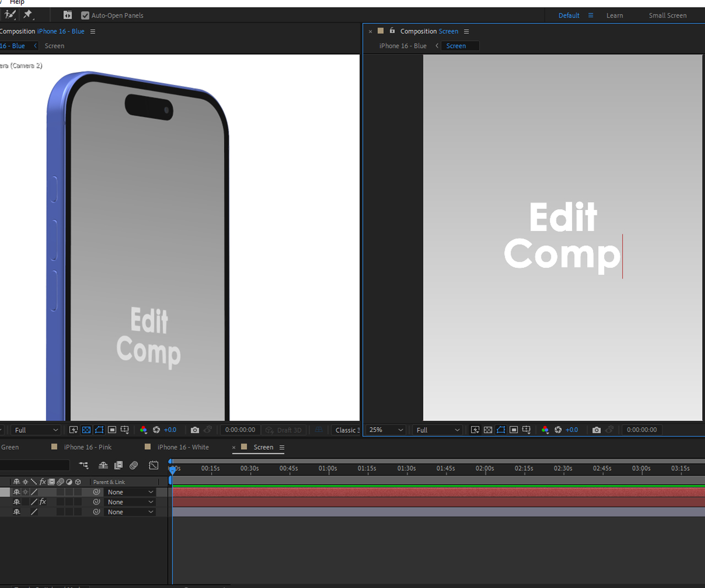Adjust the Exposure +0.0 control

[170, 430]
